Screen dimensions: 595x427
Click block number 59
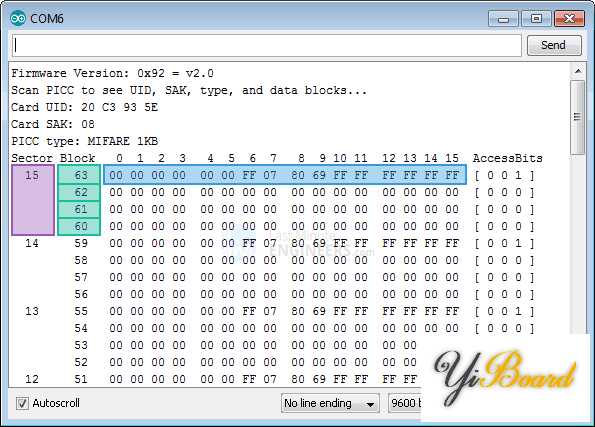(x=81, y=243)
